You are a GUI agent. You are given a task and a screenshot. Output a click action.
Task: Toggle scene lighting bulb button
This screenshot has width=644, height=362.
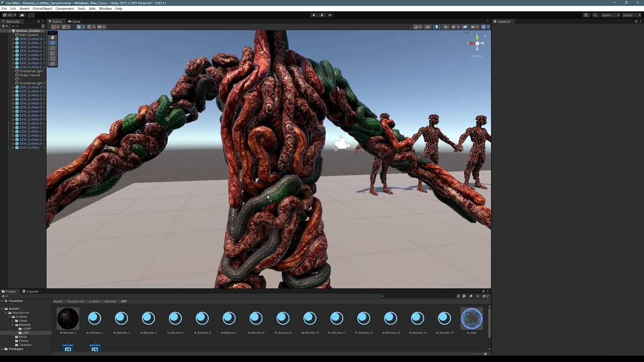click(436, 27)
